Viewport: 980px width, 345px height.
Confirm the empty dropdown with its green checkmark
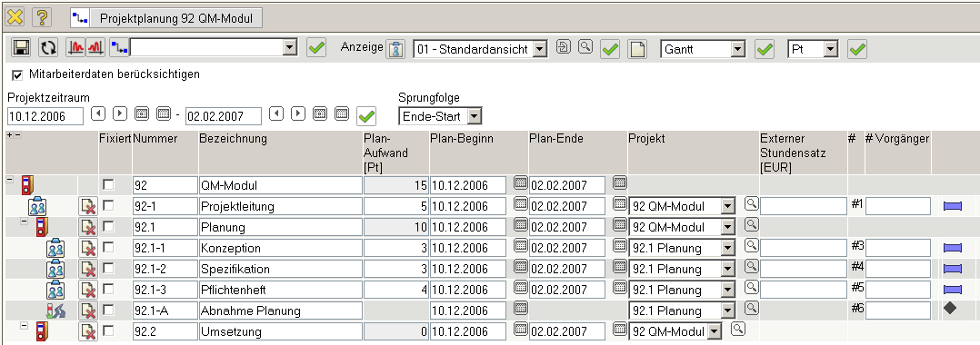click(317, 48)
